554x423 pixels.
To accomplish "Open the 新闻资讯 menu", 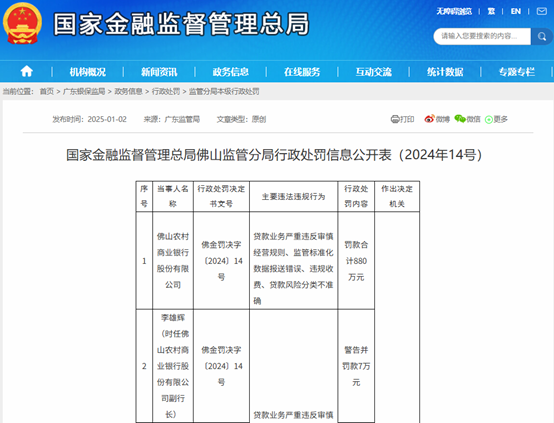I will [159, 72].
